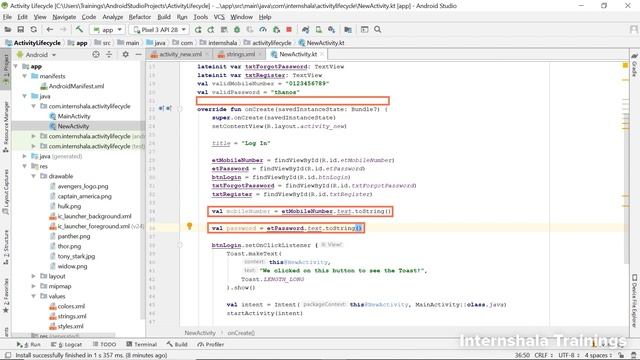The image size is (640, 360).
Task: Click the yellow warning indicator atop the scrollbar
Action: (x=625, y=65)
